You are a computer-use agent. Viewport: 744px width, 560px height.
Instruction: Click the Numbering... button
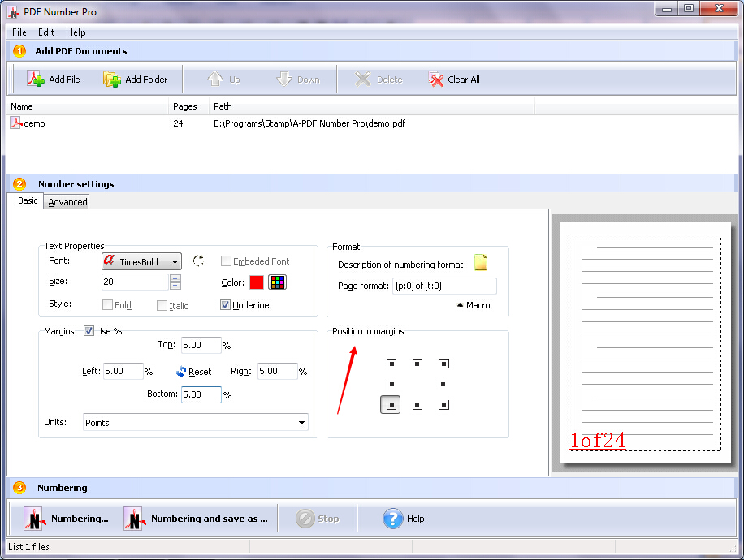coord(67,519)
